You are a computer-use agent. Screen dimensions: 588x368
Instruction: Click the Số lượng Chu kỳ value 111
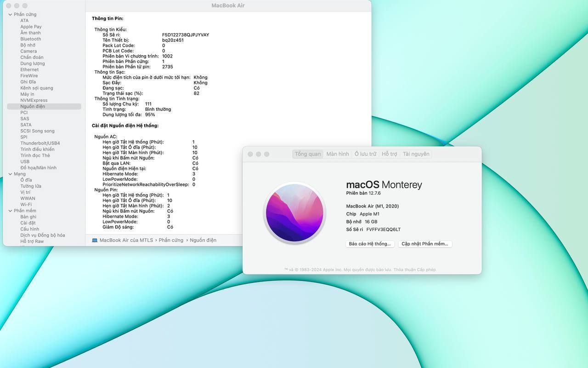tap(148, 104)
